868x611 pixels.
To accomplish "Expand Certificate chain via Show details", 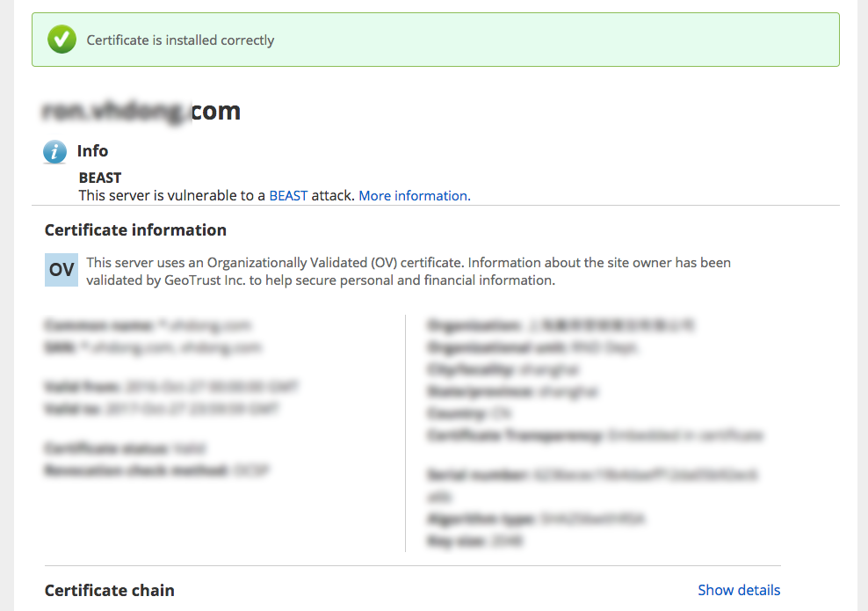I will click(739, 590).
